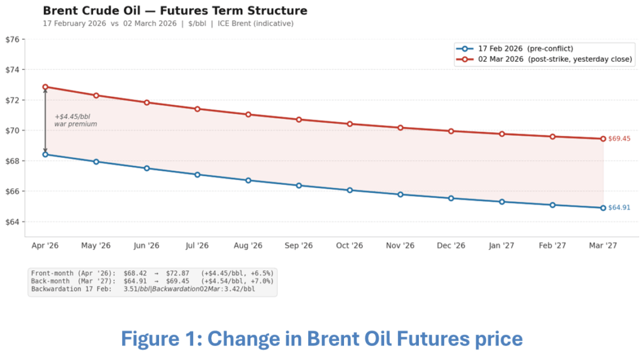Screen dimensions: 644x364
Task: Click the chart title 'Brent Crude Oil — Futures Term Structure'
Action: [x=175, y=11]
